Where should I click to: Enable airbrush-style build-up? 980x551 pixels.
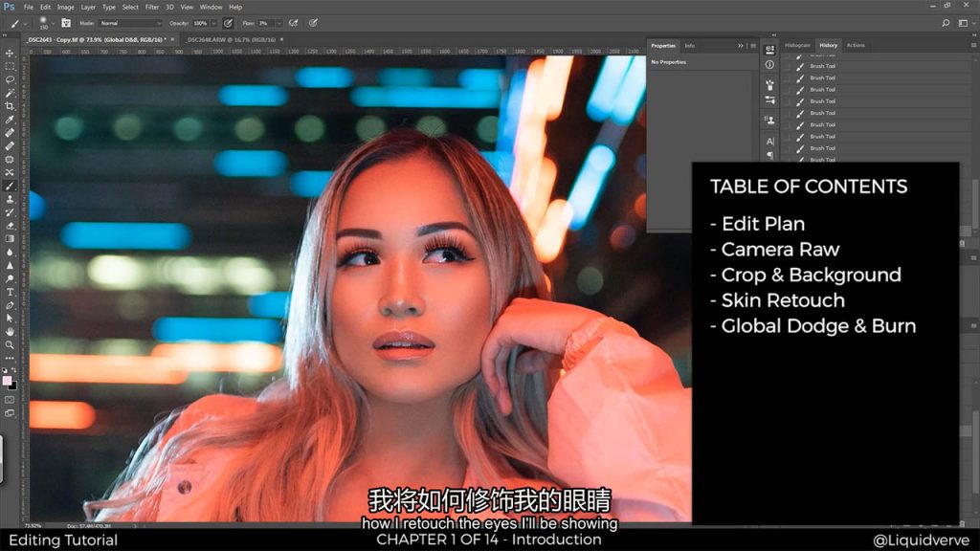(293, 23)
